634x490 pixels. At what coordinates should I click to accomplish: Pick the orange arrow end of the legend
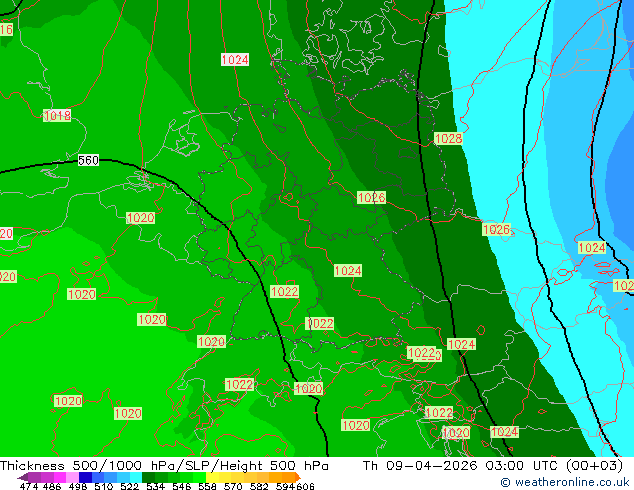pos(298,477)
